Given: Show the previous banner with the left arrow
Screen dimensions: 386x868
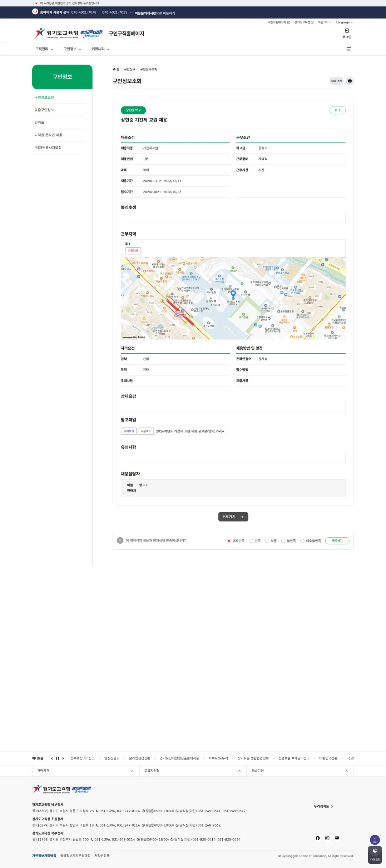Looking at the screenshot, I should pos(52,758).
